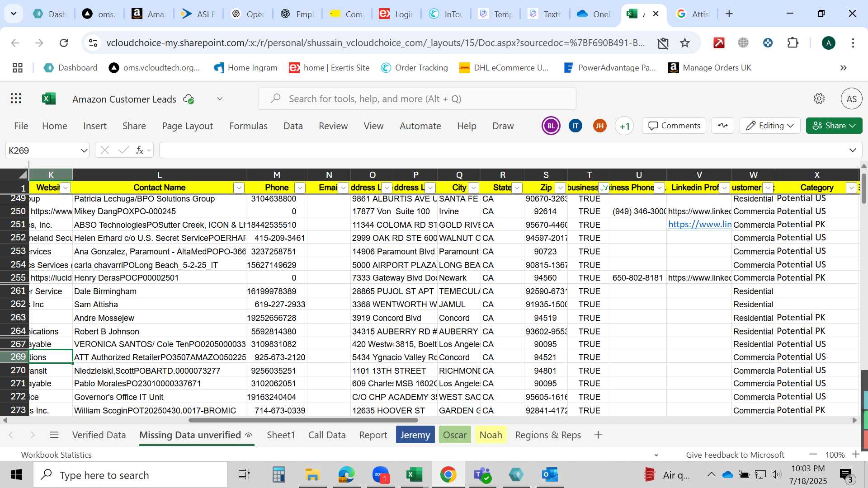Bookmark this page with the star icon

click(685, 43)
